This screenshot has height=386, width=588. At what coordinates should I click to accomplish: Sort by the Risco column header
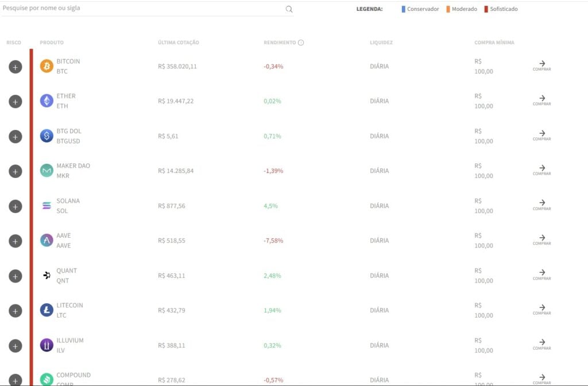point(14,43)
